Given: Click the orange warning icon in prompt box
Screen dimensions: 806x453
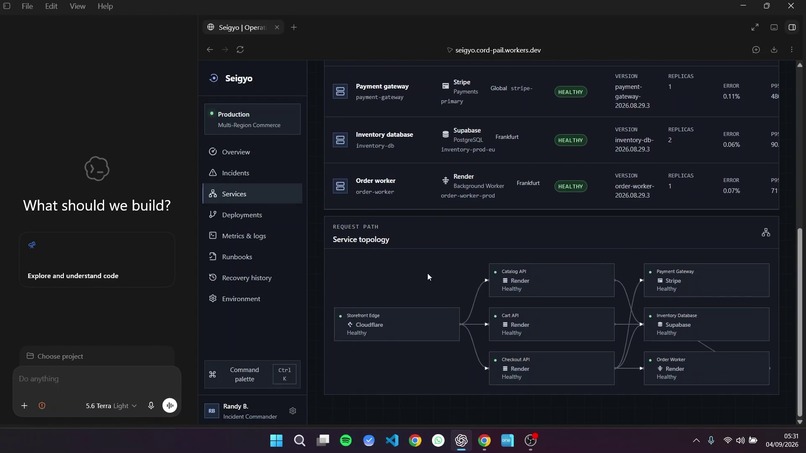Looking at the screenshot, I should tap(42, 406).
